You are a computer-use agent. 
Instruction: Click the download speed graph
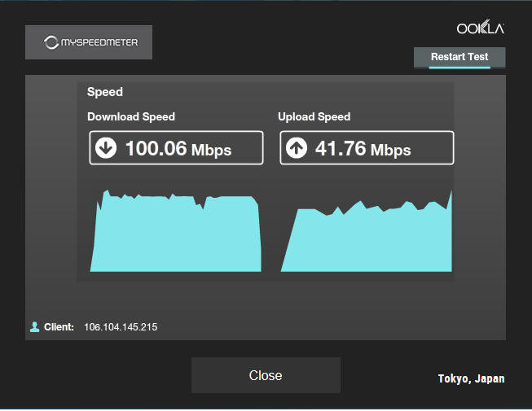coord(176,231)
